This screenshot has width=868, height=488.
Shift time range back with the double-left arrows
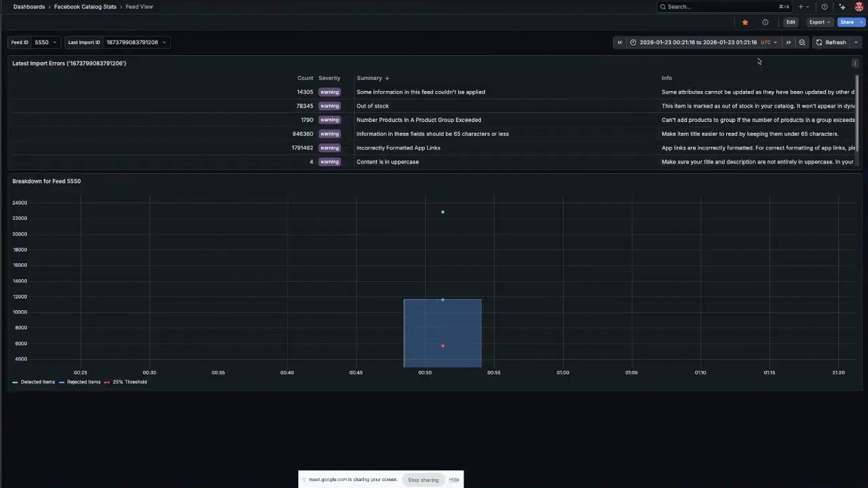619,42
